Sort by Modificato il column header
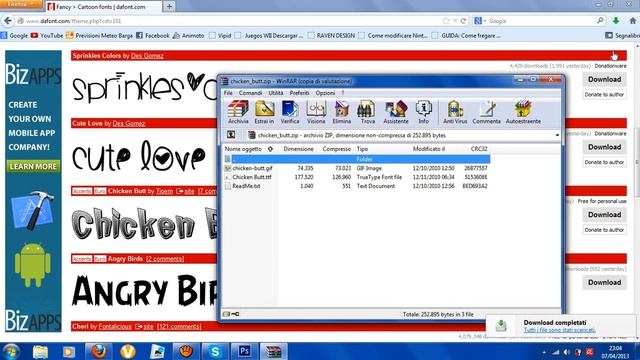The width and height of the screenshot is (640, 360). (x=429, y=149)
